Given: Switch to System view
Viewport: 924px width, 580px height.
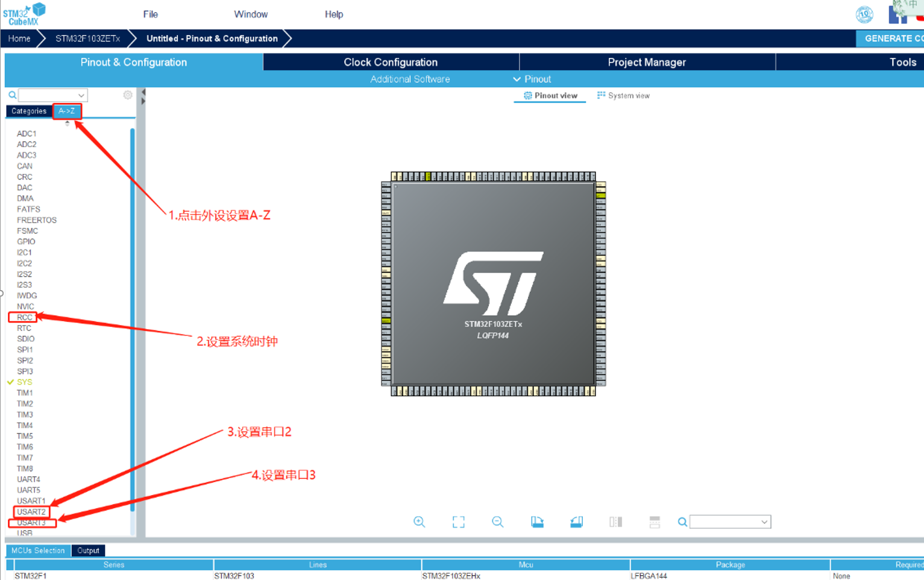Looking at the screenshot, I should tap(623, 95).
